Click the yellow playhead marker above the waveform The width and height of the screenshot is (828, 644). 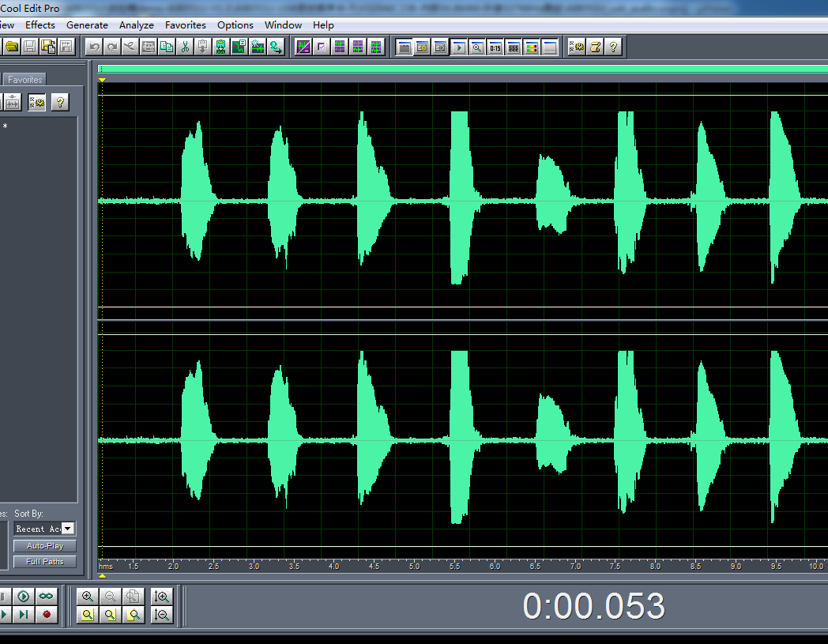tap(103, 81)
